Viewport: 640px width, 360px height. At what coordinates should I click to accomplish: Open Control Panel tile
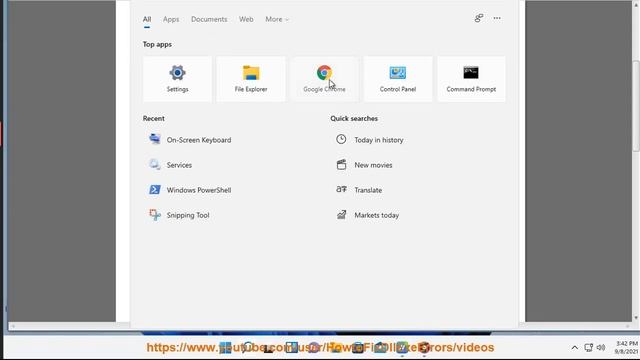[398, 79]
